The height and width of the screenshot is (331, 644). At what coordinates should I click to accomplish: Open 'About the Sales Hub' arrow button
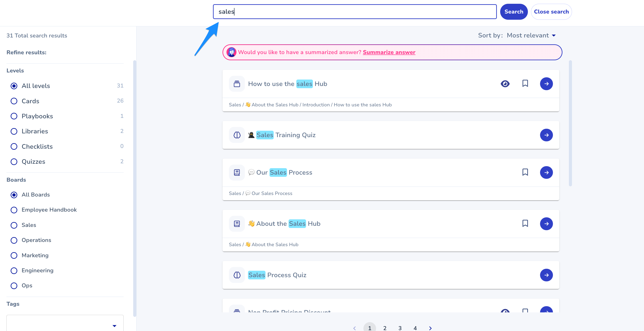pyautogui.click(x=546, y=224)
